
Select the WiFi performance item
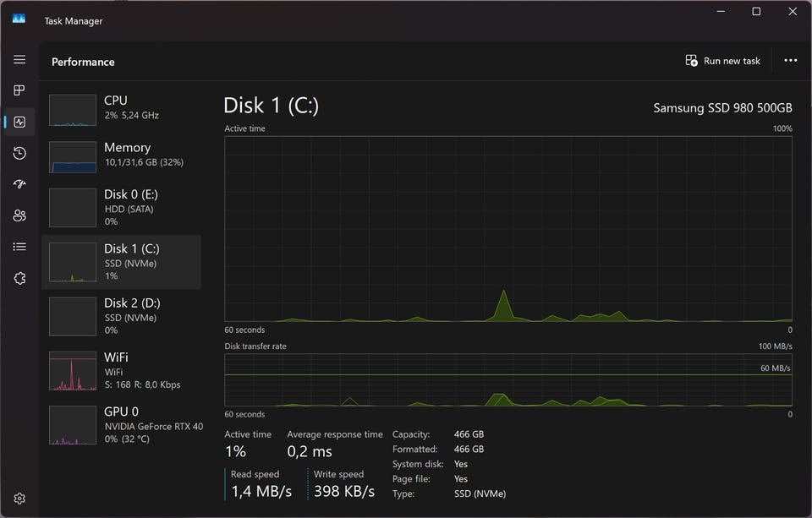122,370
